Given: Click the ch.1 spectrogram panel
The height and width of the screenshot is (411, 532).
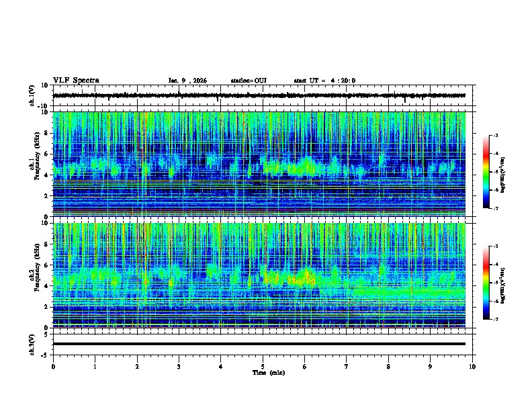Looking at the screenshot, I should [259, 164].
